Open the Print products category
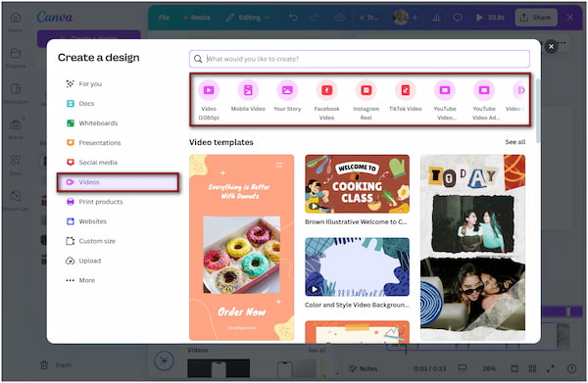This screenshot has height=383, width=588. (118, 202)
